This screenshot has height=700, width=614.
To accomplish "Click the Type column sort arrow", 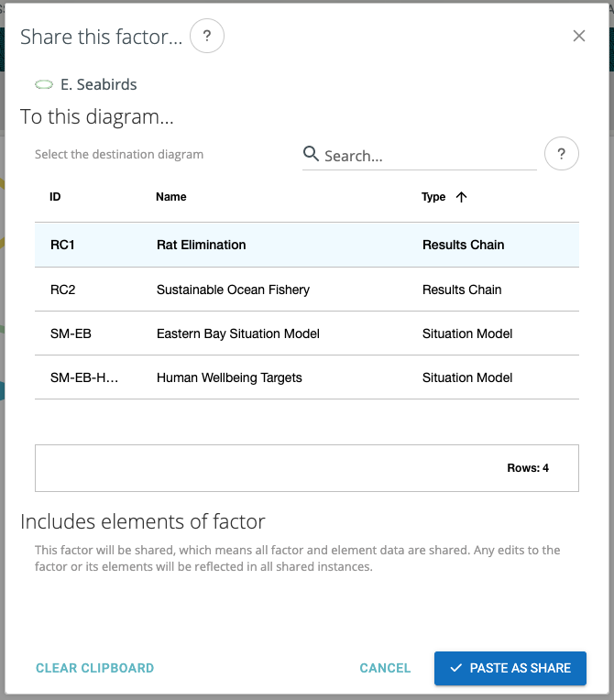I will pos(461,197).
